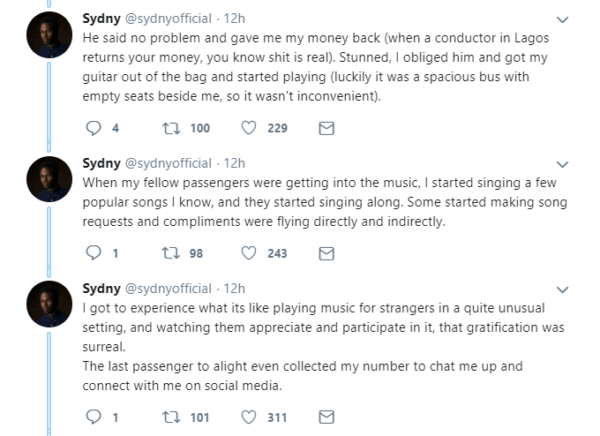Image resolution: width=600 pixels, height=436 pixels.
Task: Open Sydny's profile photo on first tweet
Action: click(x=49, y=35)
